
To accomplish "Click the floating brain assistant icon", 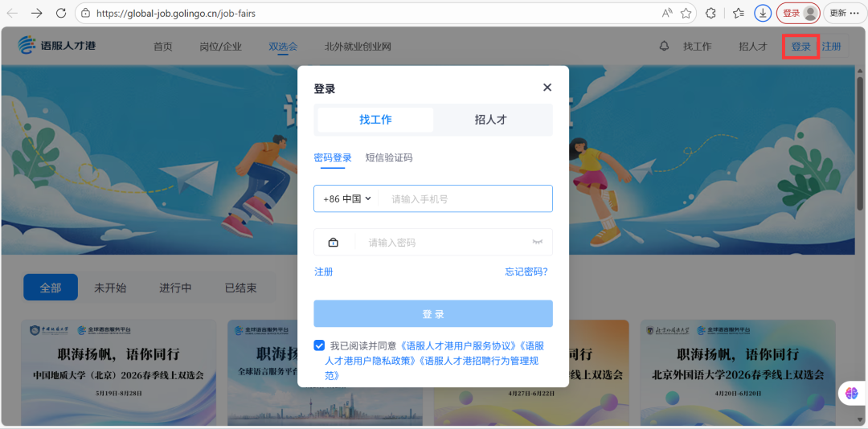I will click(x=851, y=393).
